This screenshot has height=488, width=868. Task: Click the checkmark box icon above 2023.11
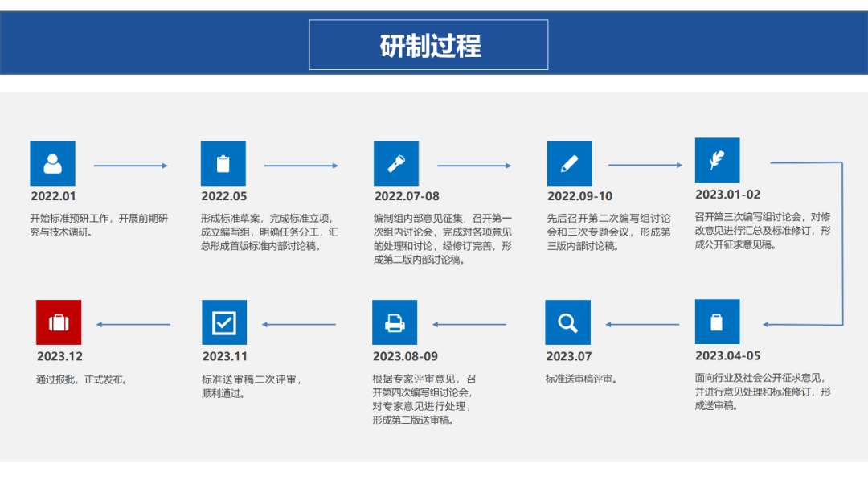[x=223, y=322]
